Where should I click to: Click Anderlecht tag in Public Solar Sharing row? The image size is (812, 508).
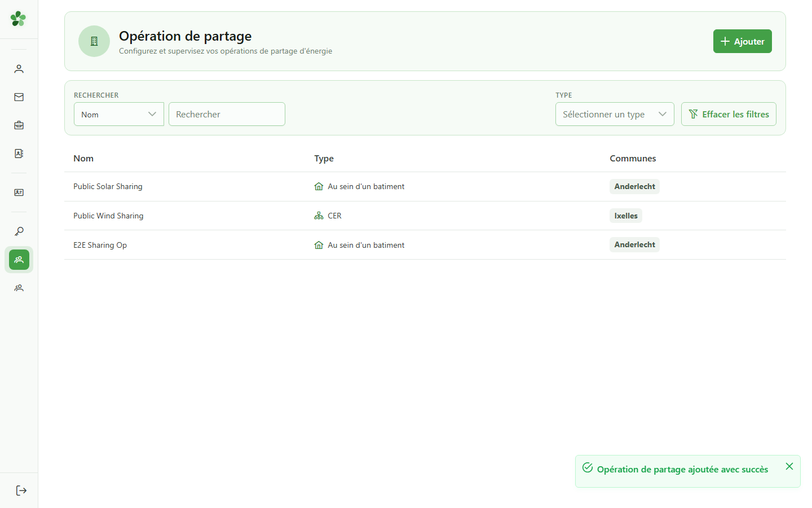pos(634,186)
